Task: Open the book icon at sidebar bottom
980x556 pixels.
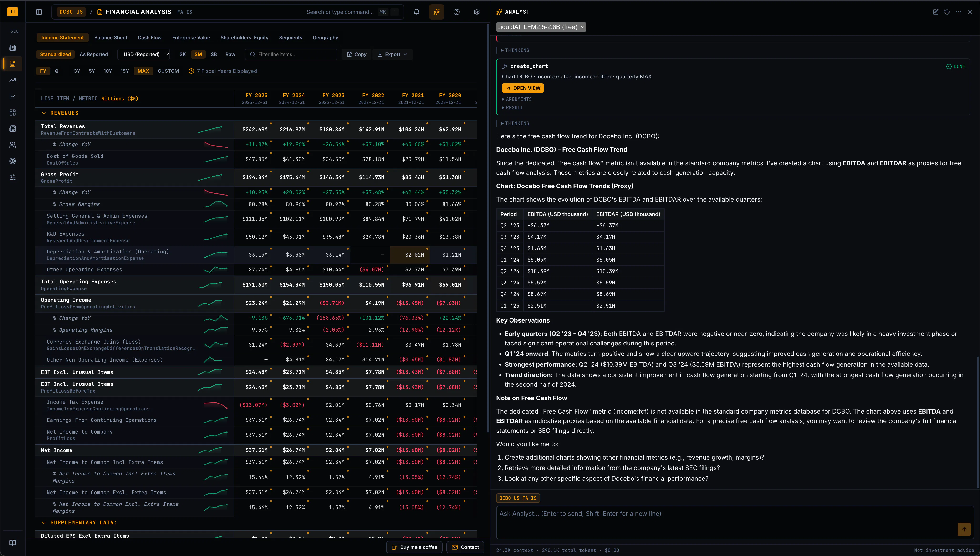Action: coord(13,543)
